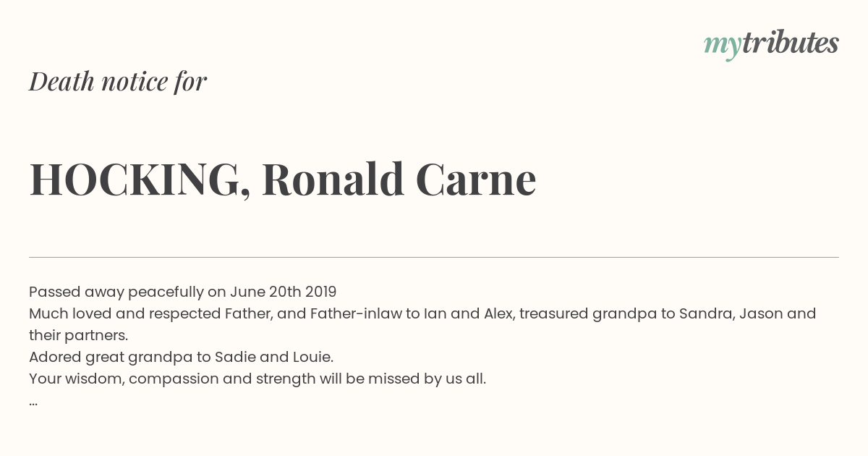Click the 'Adored great grandpa' line

[181, 357]
